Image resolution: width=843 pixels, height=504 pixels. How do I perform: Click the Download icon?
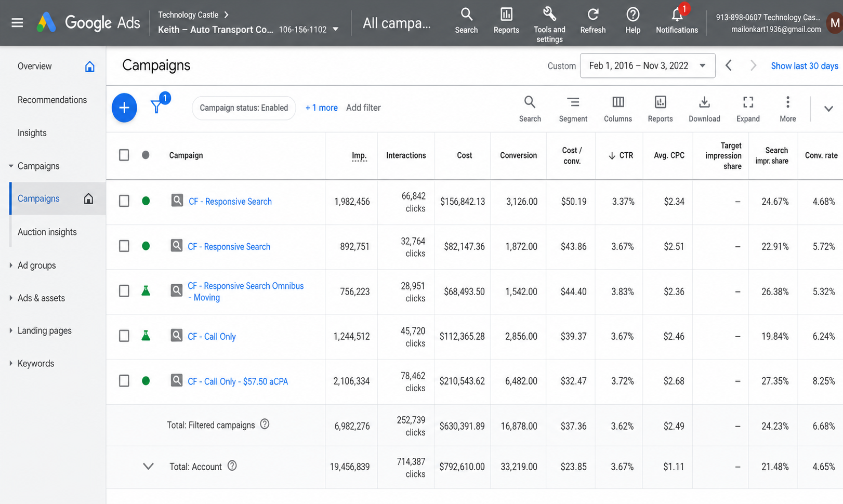coord(704,102)
